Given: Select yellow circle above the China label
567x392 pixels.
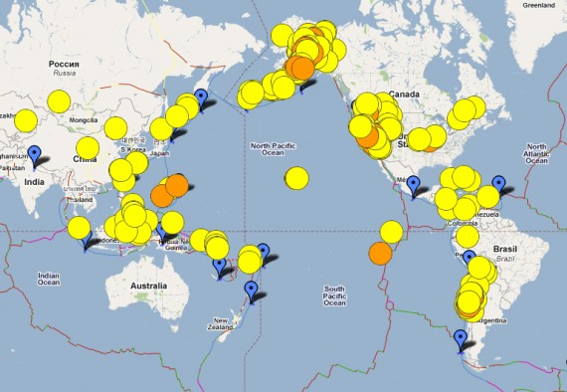Looking at the screenshot, I should pyautogui.click(x=88, y=148).
